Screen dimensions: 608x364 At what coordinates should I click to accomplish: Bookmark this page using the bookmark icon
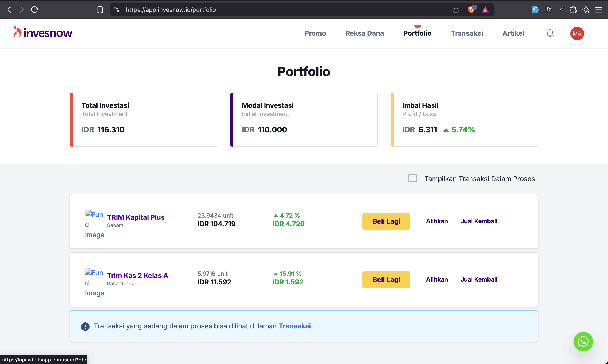(100, 9)
